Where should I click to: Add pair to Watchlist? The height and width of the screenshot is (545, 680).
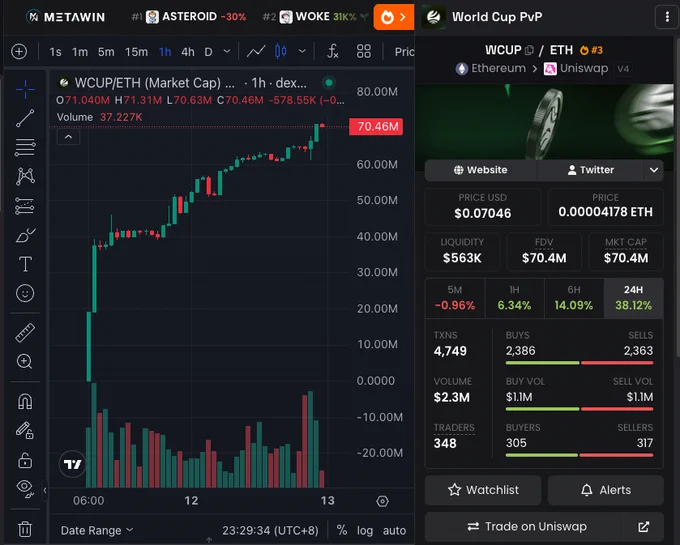click(483, 490)
